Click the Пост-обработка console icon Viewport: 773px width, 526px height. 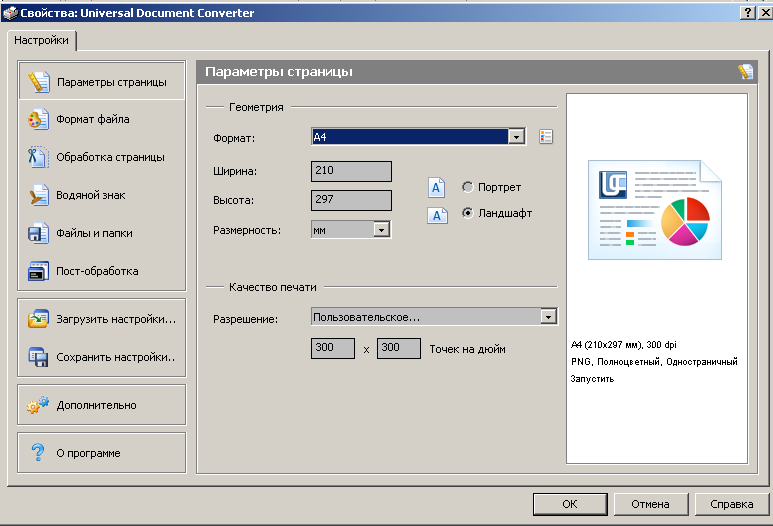[38, 271]
